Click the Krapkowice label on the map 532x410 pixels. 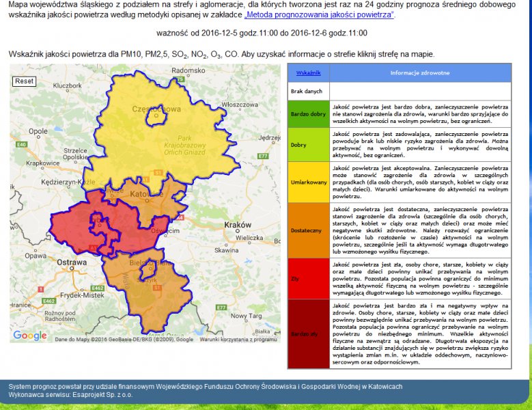(43, 163)
